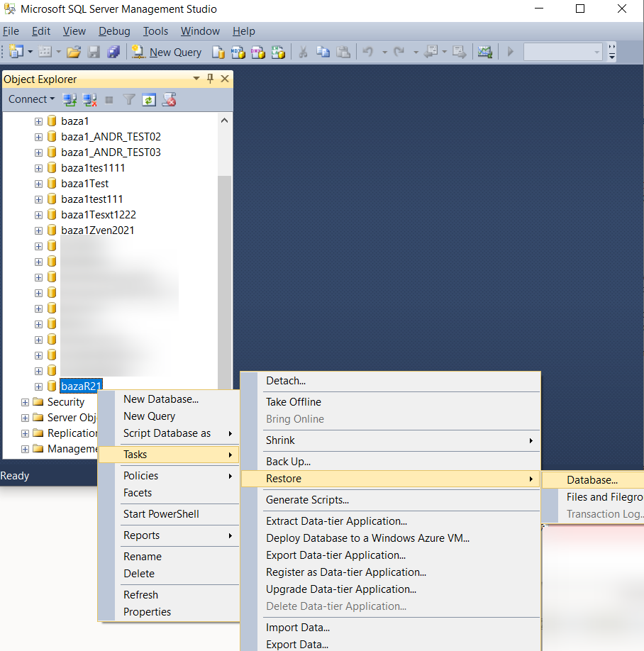Open Script Database as submenu
This screenshot has width=644, height=651.
169,433
